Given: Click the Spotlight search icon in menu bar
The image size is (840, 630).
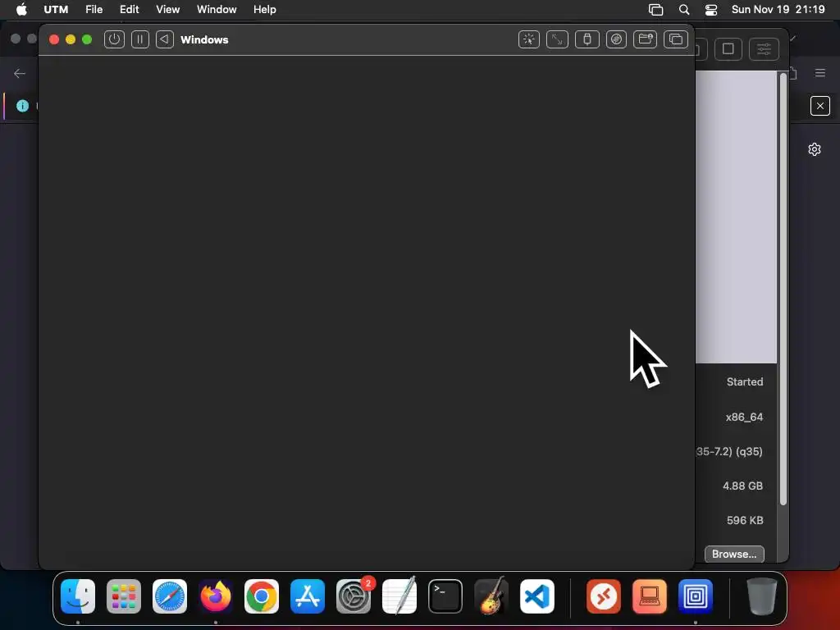Looking at the screenshot, I should [684, 10].
